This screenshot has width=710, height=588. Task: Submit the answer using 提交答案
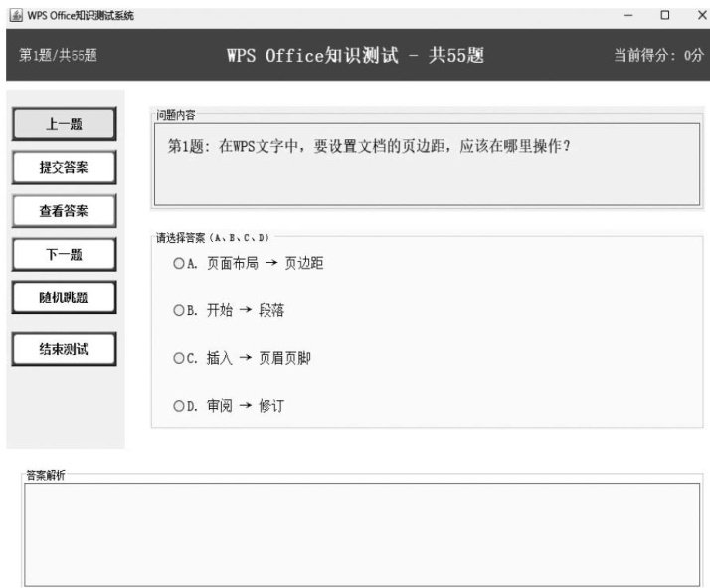pyautogui.click(x=64, y=167)
